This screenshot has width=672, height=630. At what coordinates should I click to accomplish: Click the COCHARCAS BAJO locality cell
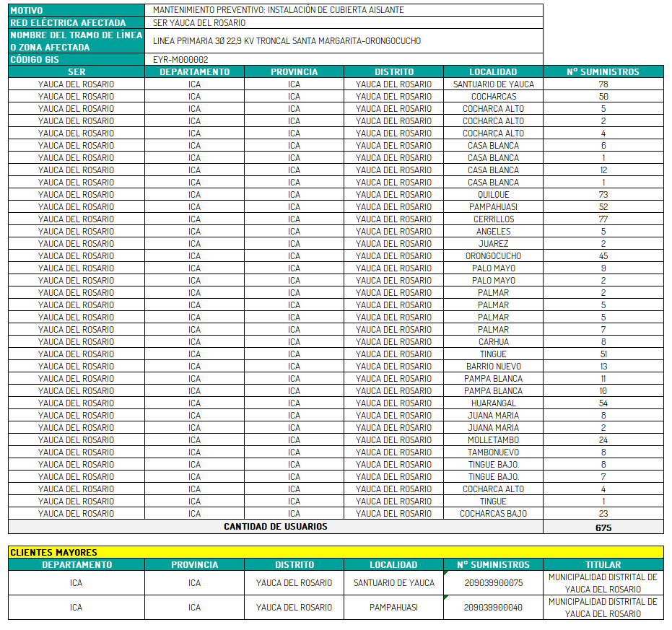pyautogui.click(x=493, y=514)
